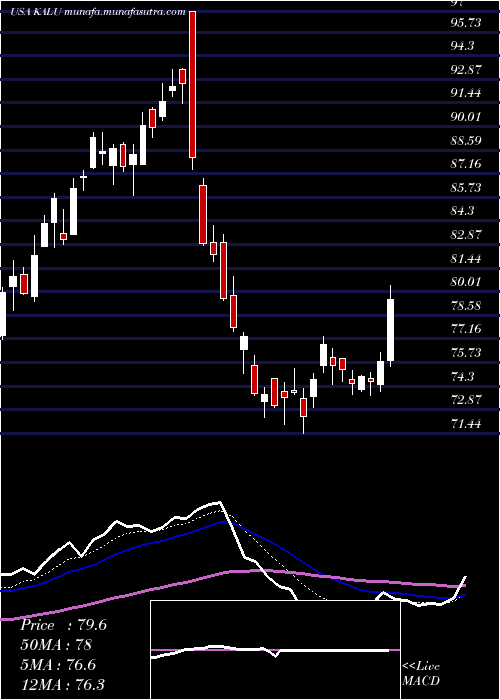Click the 72.87 price axis label near the bottom
Screen dimensions: 500x700
coord(466,400)
